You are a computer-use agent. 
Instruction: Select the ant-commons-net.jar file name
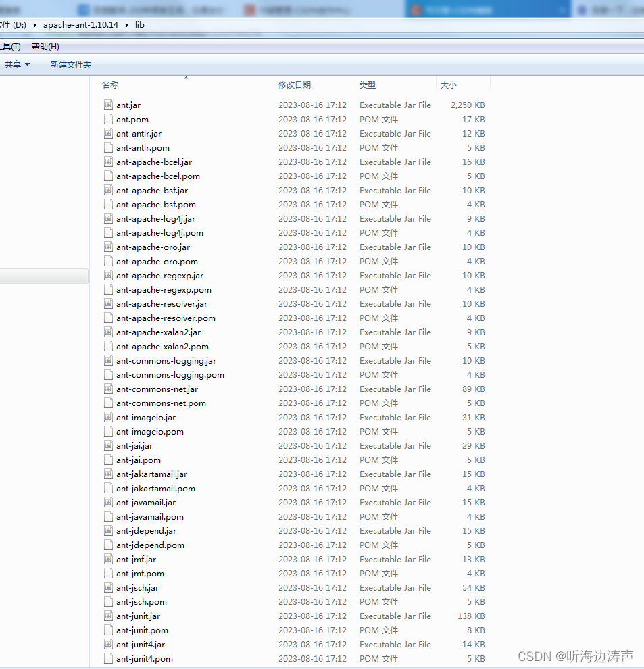click(x=157, y=389)
